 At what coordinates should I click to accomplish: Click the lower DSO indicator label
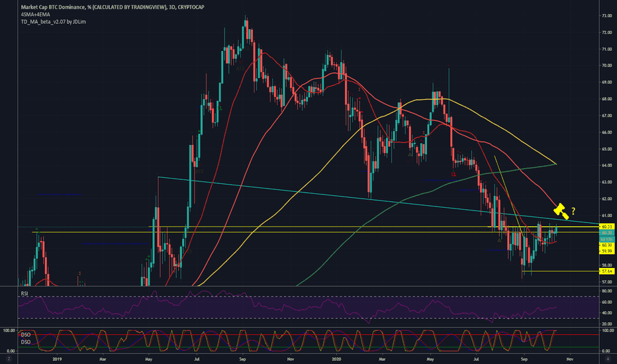(x=26, y=342)
